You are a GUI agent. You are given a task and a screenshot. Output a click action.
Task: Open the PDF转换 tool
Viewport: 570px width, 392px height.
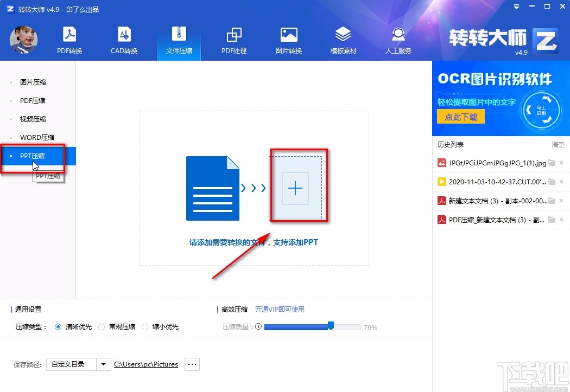(69, 39)
